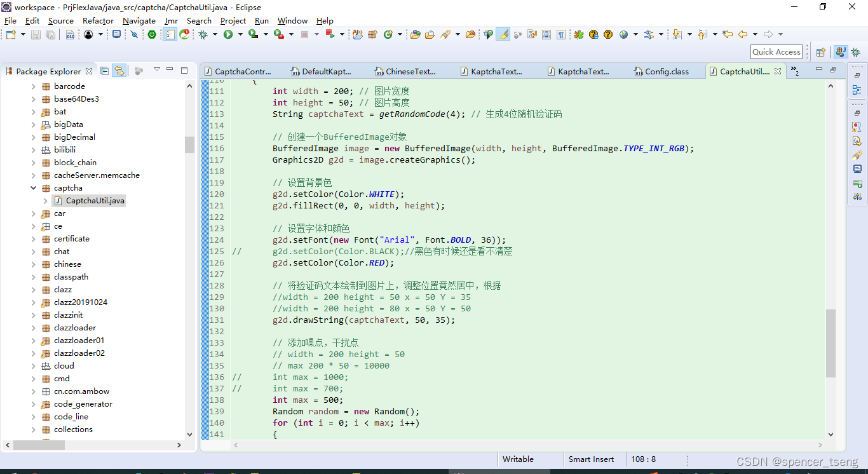Viewport: 868px width, 474px height.
Task: Toggle Mark Occurrences highlighter
Action: [x=503, y=34]
